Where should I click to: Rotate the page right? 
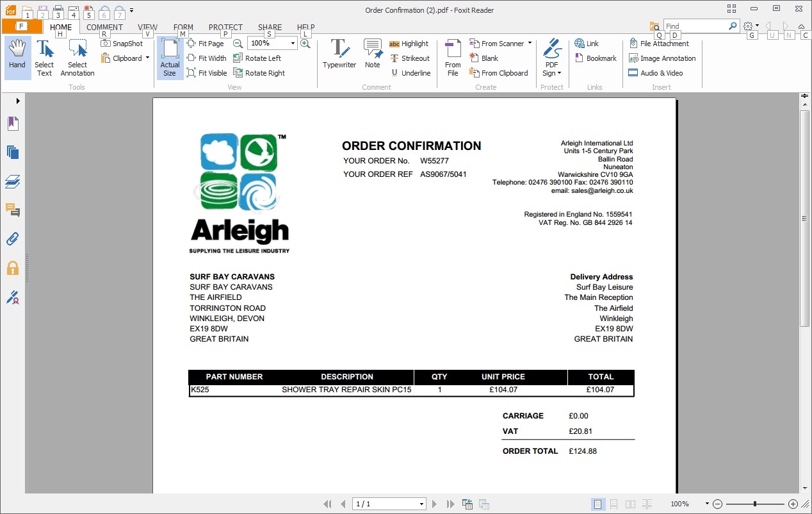point(259,73)
